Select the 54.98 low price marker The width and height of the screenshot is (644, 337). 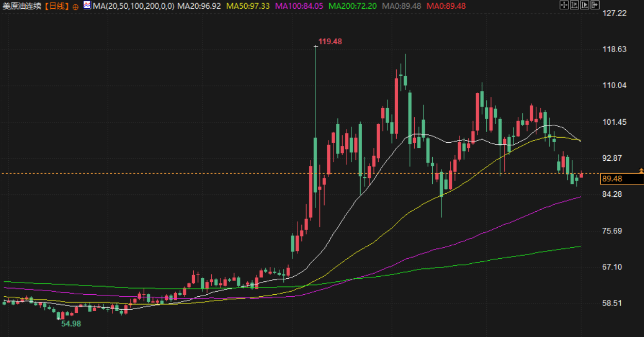pos(71,324)
